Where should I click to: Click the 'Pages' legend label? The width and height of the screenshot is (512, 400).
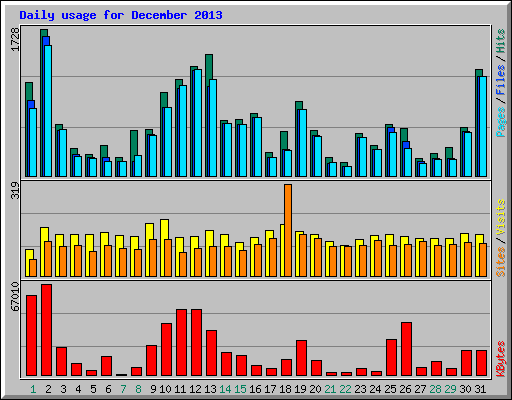[501, 122]
